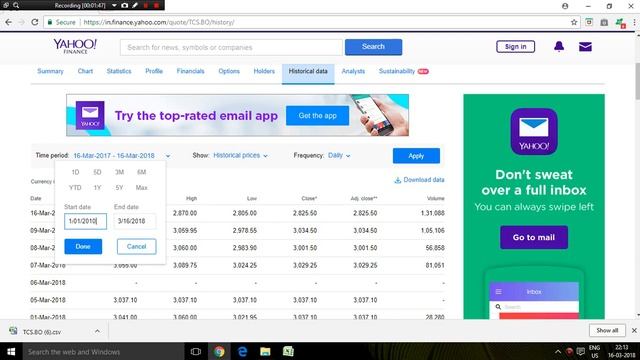Open the Analysts tab
Screen dimensions: 640x360
click(353, 71)
